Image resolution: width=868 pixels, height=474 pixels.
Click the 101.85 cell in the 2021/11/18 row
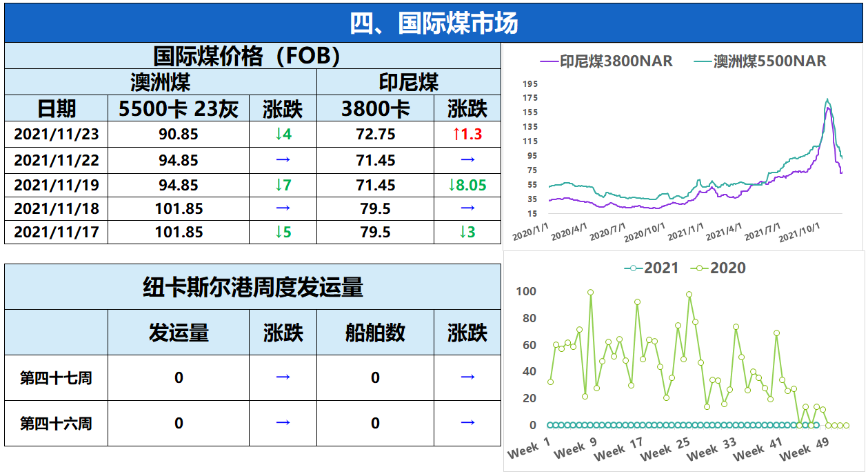(x=179, y=208)
